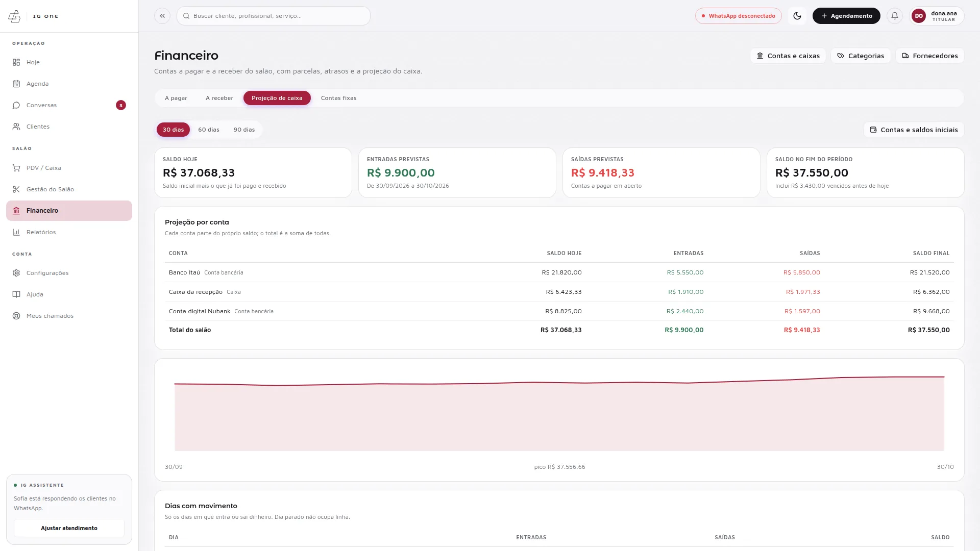Screen dimensions: 980x551
Task: Go to Agenda in the sidebar
Action: click(x=69, y=84)
